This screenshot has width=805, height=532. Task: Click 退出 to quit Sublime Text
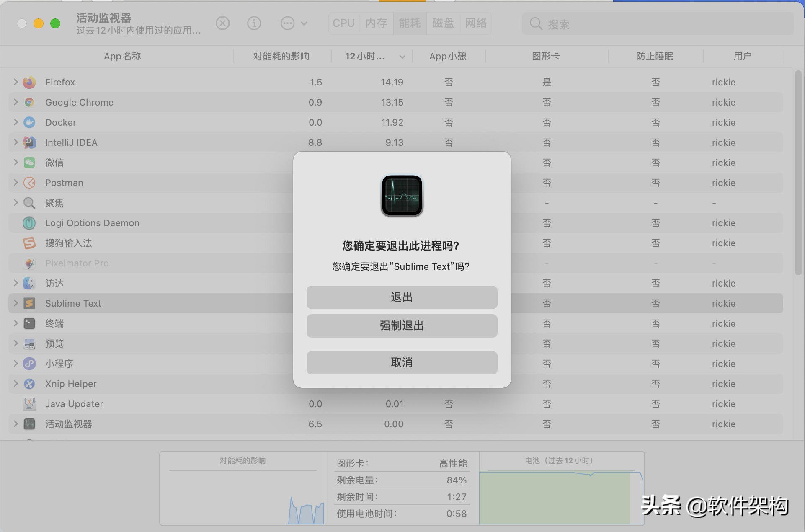(402, 296)
